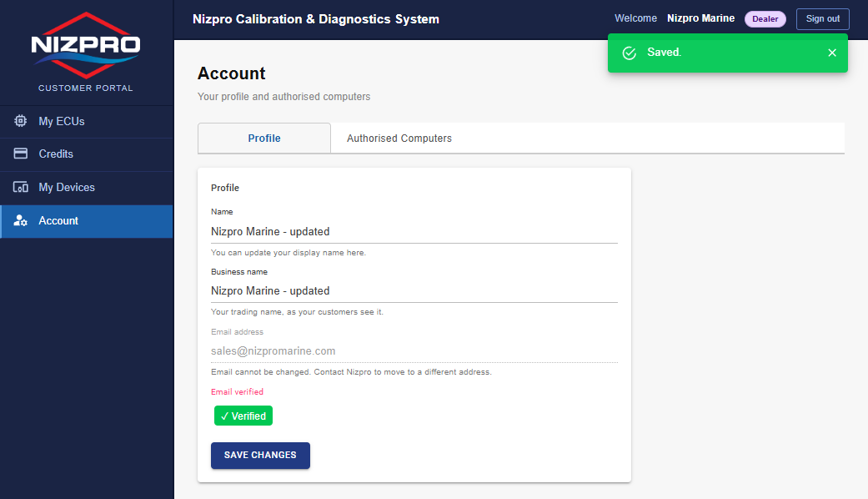The height and width of the screenshot is (499, 868).
Task: Click the 'Account' page heading
Action: click(232, 73)
